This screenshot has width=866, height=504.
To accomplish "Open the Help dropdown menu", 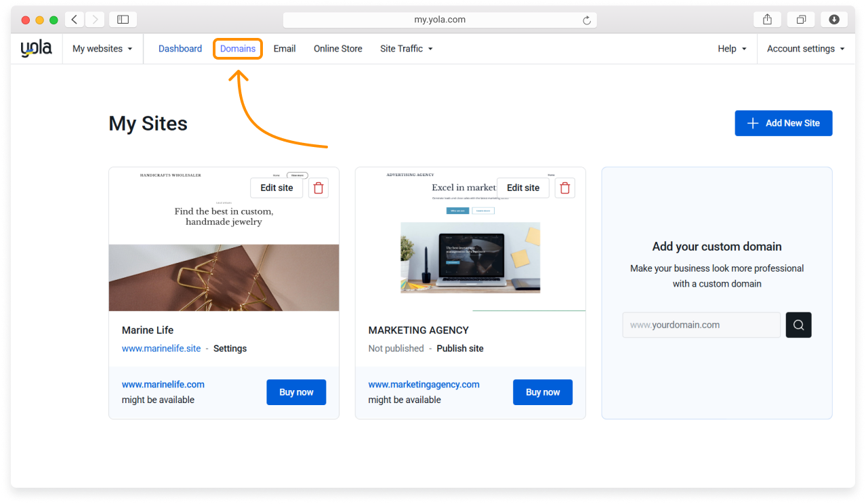I will 732,49.
